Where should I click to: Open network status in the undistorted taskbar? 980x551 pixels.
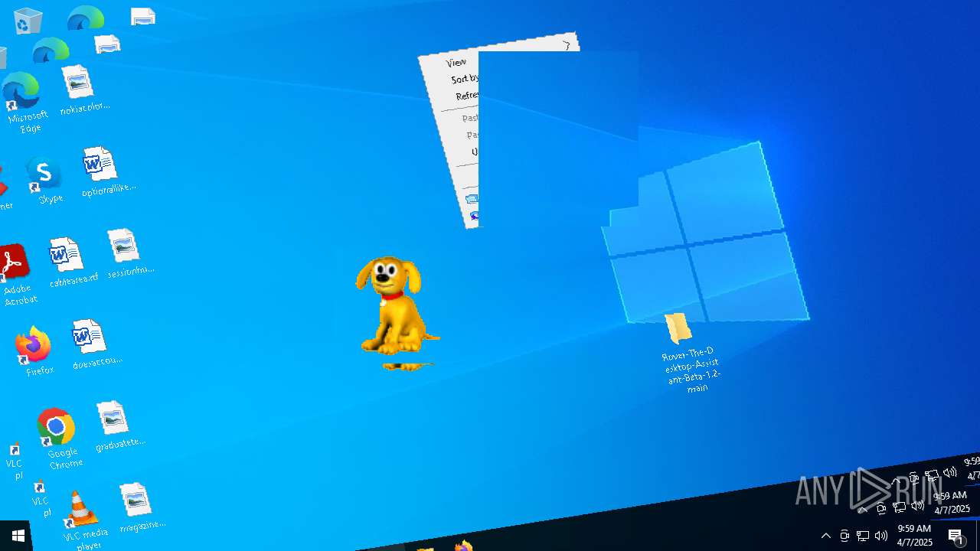862,536
